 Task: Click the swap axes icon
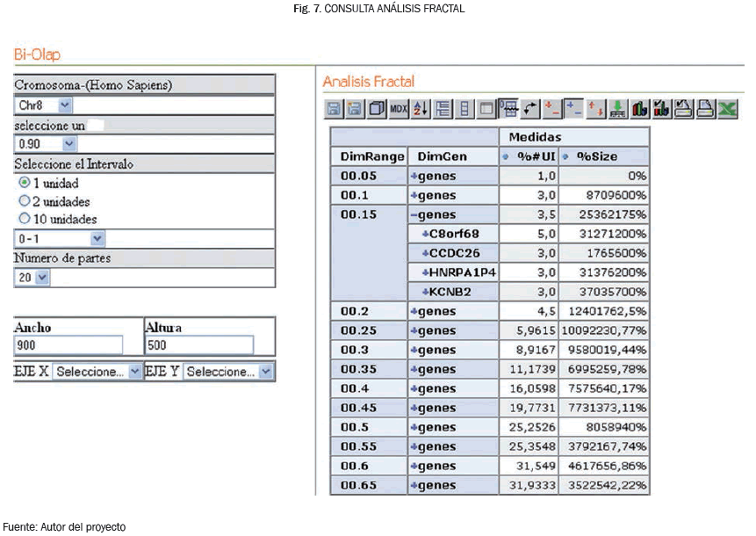click(530, 109)
